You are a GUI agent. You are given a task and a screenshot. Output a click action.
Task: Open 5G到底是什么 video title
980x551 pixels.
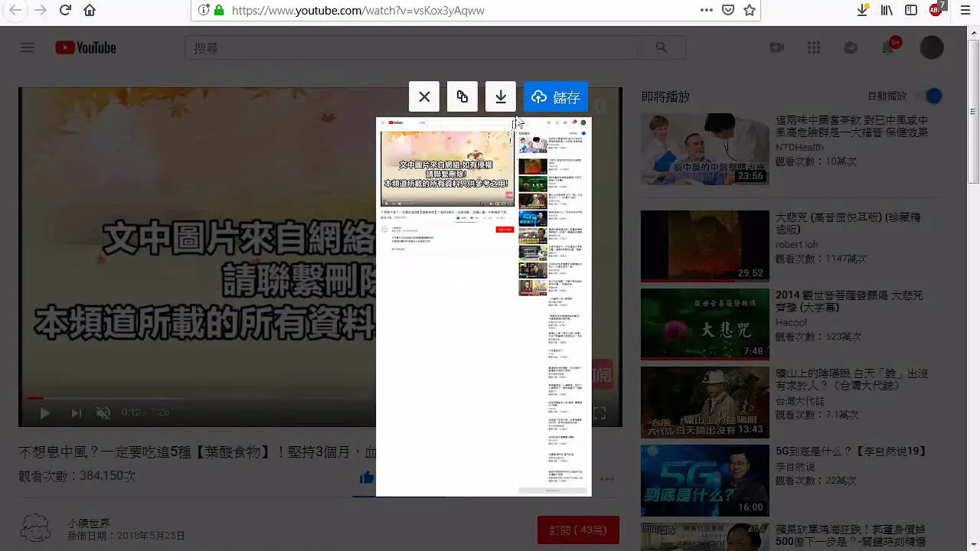[x=851, y=452]
